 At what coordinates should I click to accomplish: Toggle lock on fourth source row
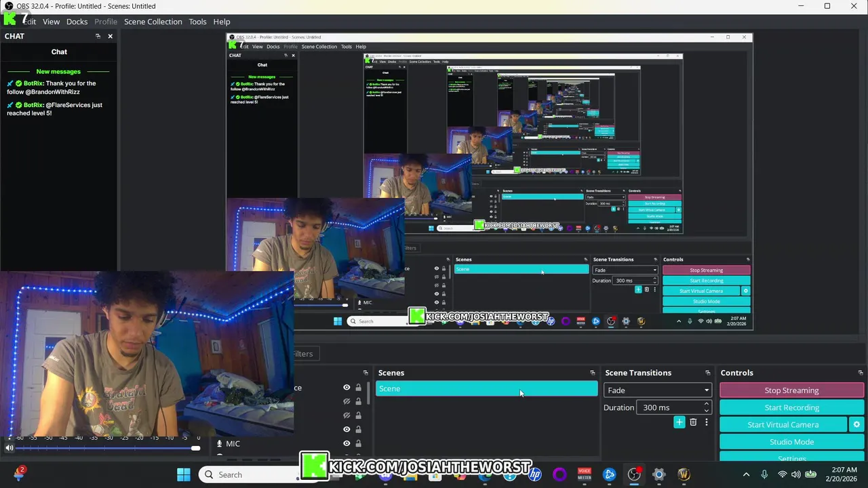[358, 429]
